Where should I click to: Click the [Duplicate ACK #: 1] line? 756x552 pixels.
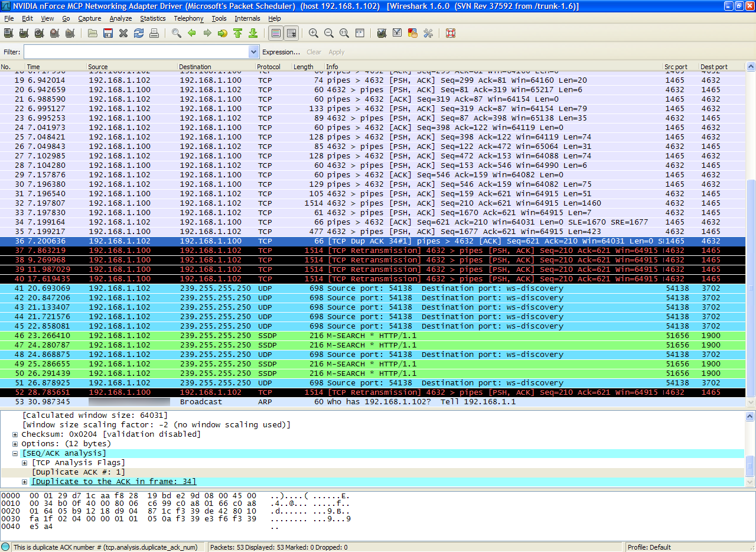click(79, 472)
